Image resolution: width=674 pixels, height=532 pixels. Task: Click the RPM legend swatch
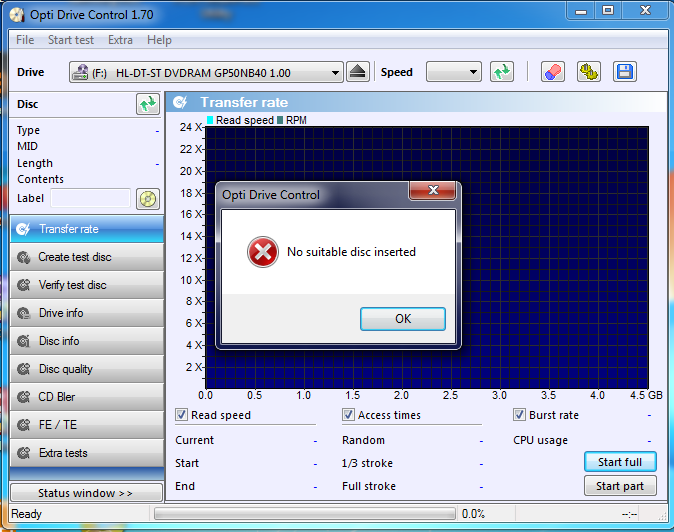point(280,120)
